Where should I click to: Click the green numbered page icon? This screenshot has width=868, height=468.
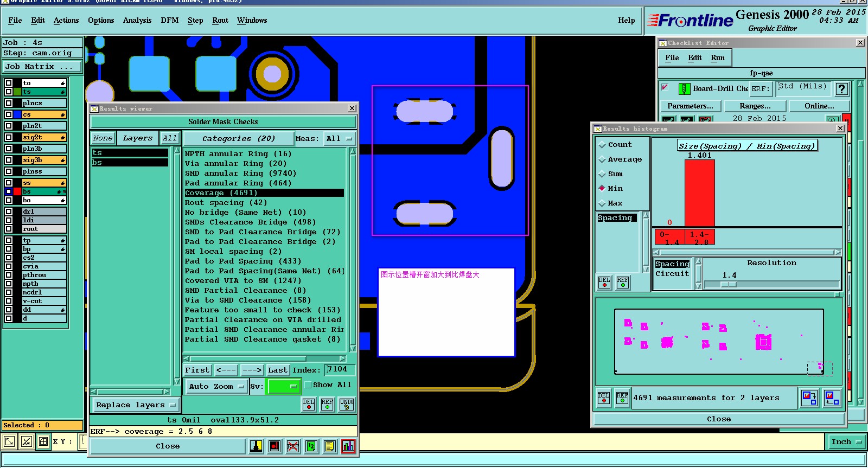click(x=311, y=446)
